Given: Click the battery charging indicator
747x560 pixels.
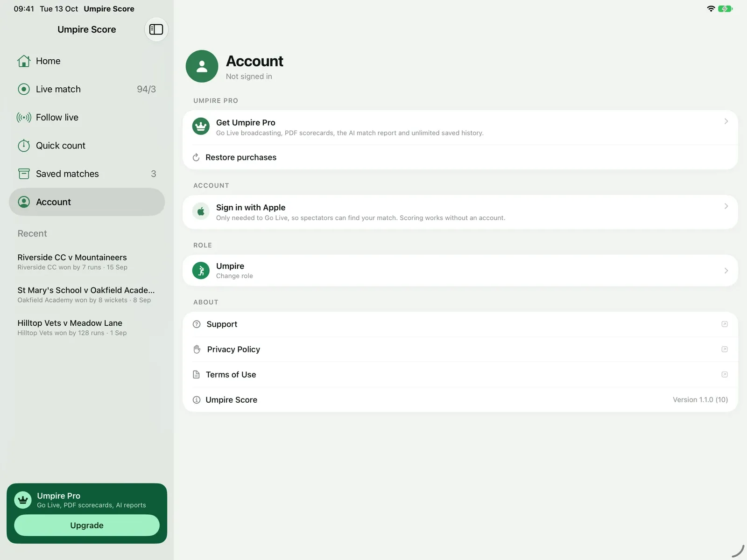Looking at the screenshot, I should tap(726, 9).
